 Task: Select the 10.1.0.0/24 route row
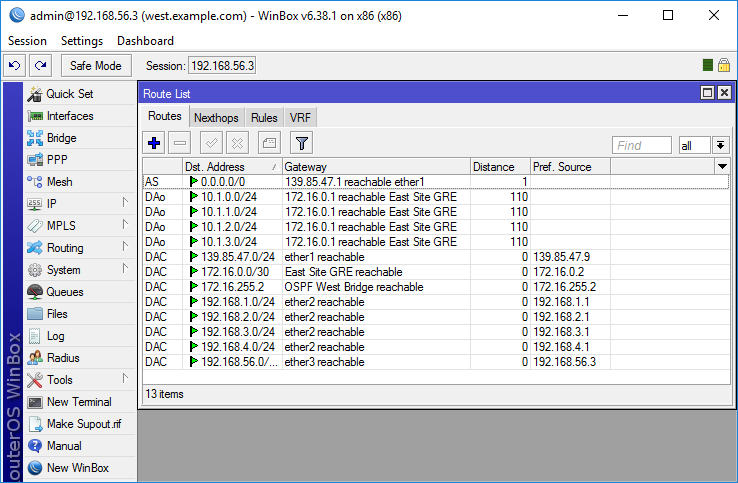click(x=436, y=197)
